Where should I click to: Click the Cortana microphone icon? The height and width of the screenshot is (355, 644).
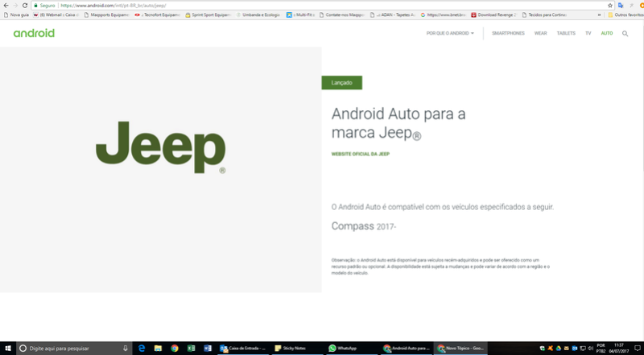(126, 349)
